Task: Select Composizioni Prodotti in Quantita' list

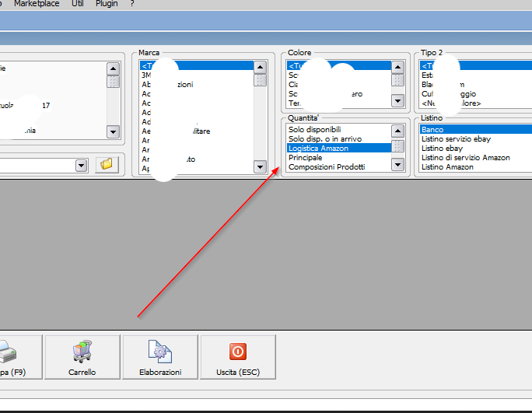Action: (338, 167)
